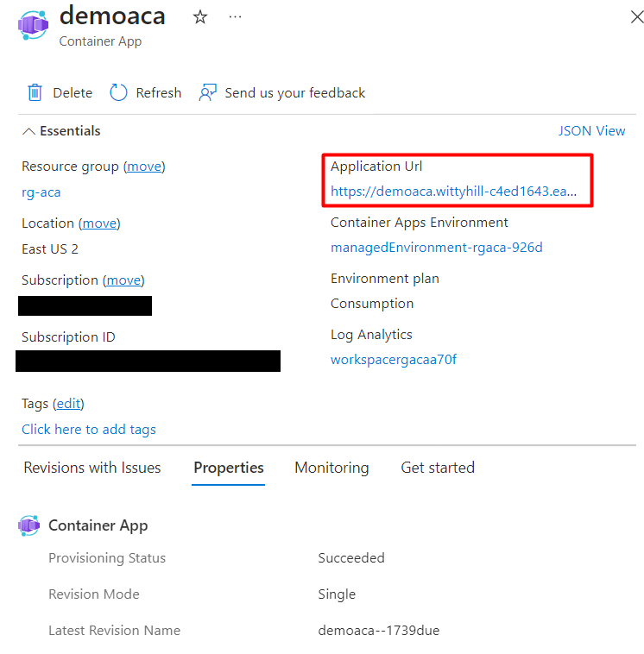Click the demoaca title heading
Image resolution: width=644 pixels, height=654 pixels.
point(112,16)
